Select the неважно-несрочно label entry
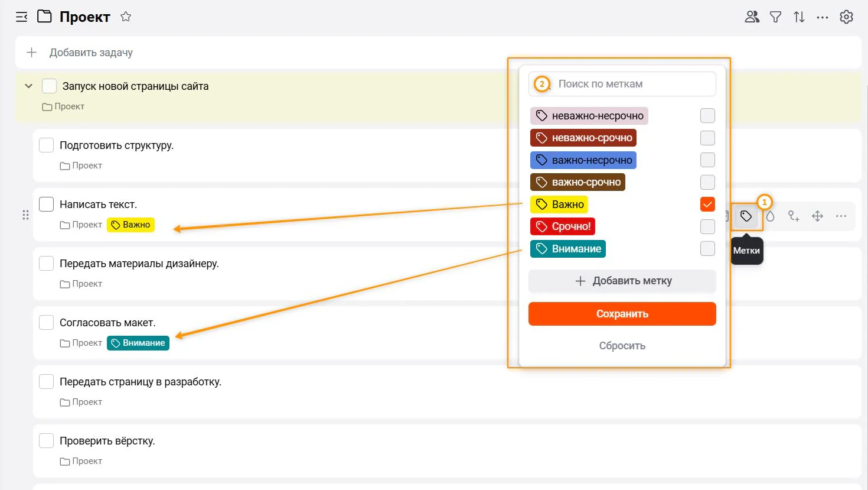 (589, 116)
